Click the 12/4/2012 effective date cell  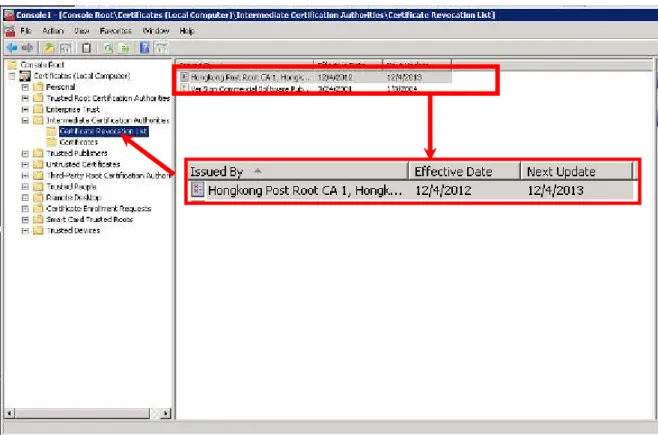click(335, 77)
